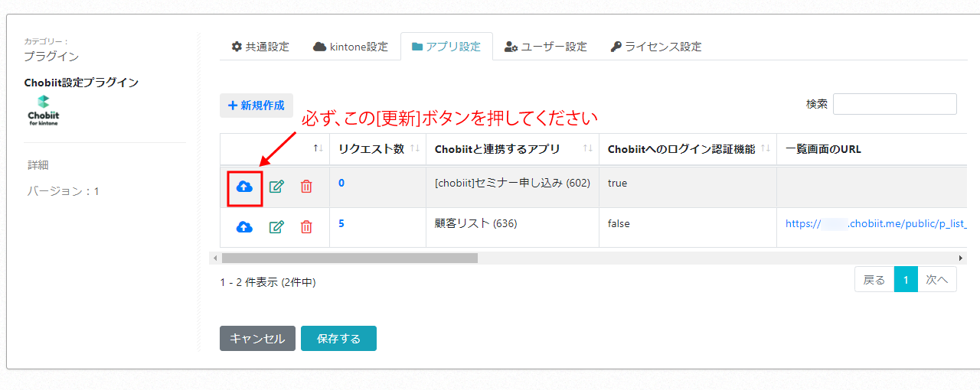Open the ユーザー設定 tab
Viewport: 980px width, 390px height.
[x=546, y=47]
